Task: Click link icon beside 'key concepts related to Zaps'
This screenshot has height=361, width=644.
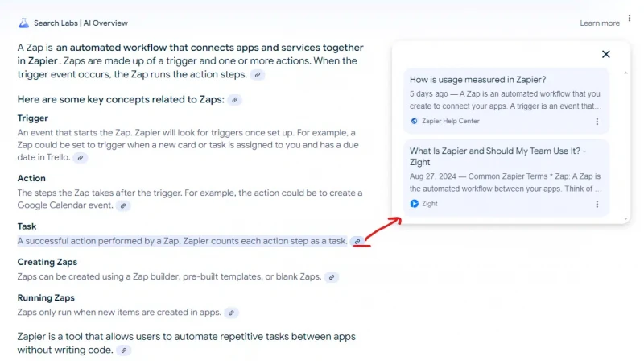Action: click(x=234, y=100)
